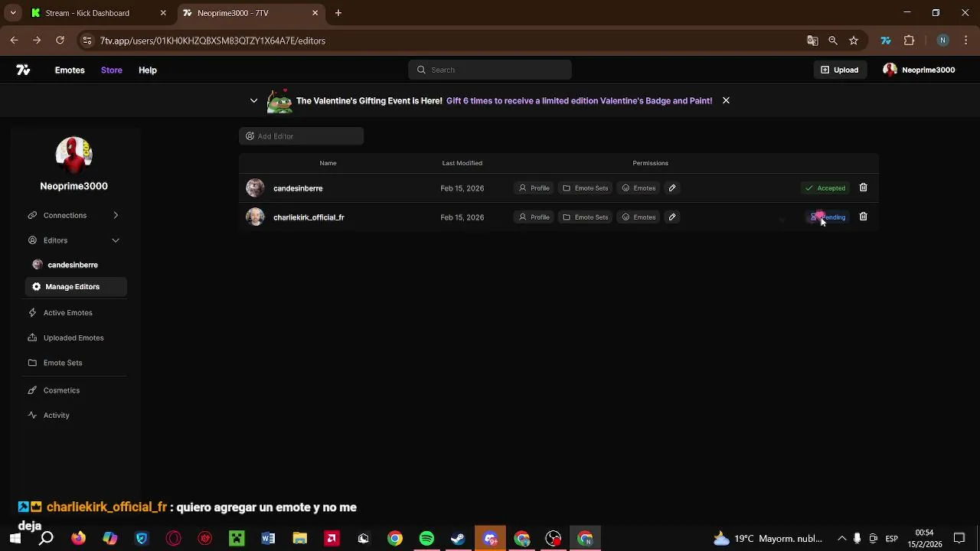980x551 pixels.
Task: Edit permissions pencil icon for charliekirk_official_fr
Action: click(672, 217)
